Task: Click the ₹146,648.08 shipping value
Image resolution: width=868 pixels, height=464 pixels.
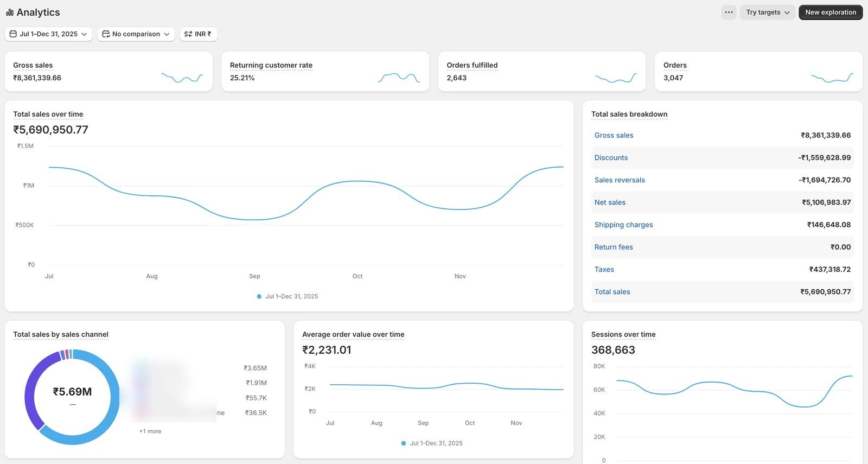Action: [x=829, y=225]
